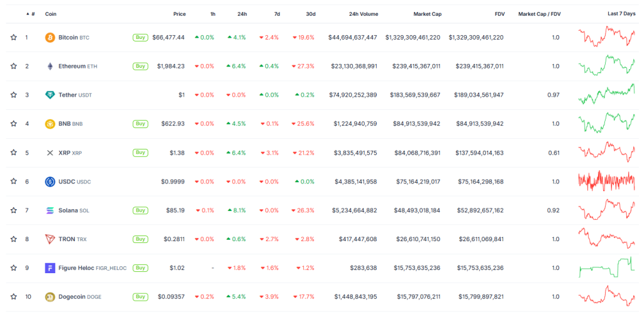Sort by the 24h change column
Viewport: 644px width, 314px height.
pyautogui.click(x=242, y=14)
